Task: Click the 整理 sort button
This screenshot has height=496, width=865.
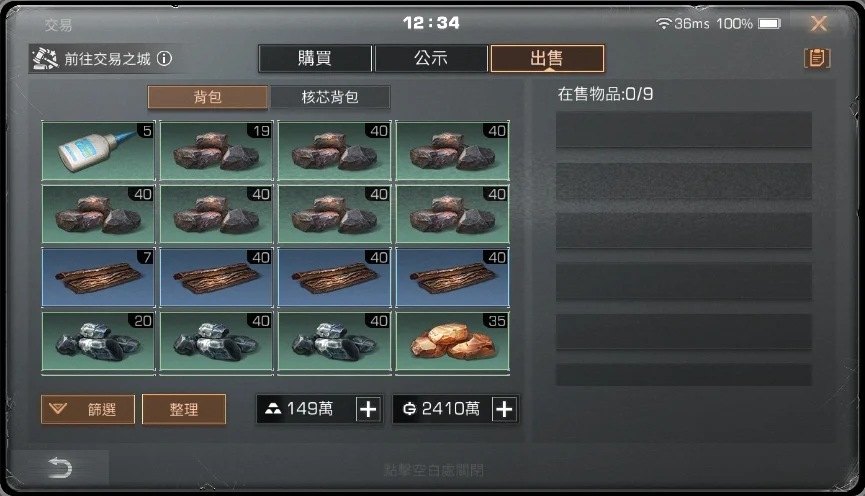Action: pos(184,409)
